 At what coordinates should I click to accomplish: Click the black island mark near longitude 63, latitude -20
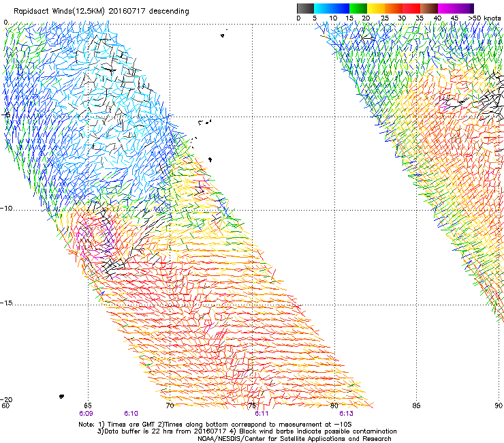(61, 397)
